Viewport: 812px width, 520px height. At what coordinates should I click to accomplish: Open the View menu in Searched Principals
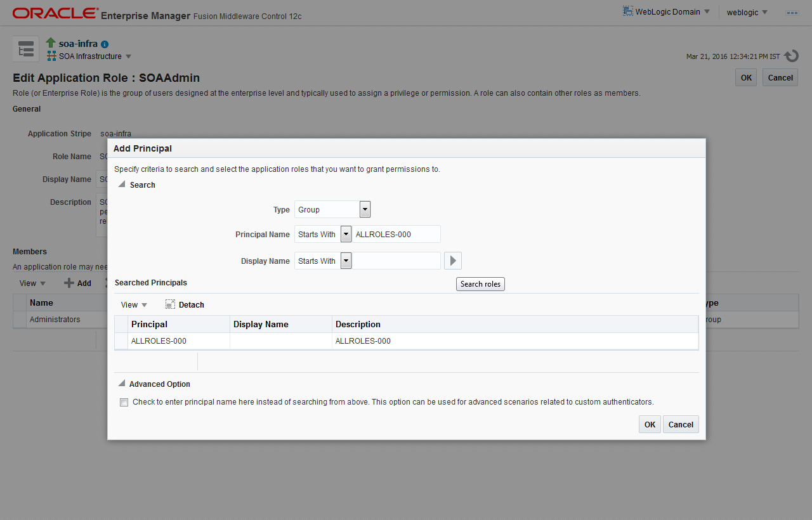pos(134,305)
